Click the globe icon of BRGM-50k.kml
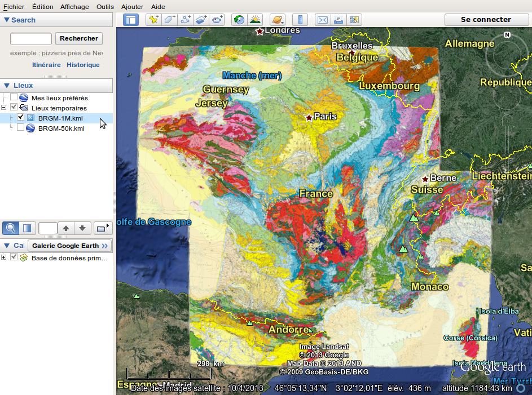 point(30,128)
